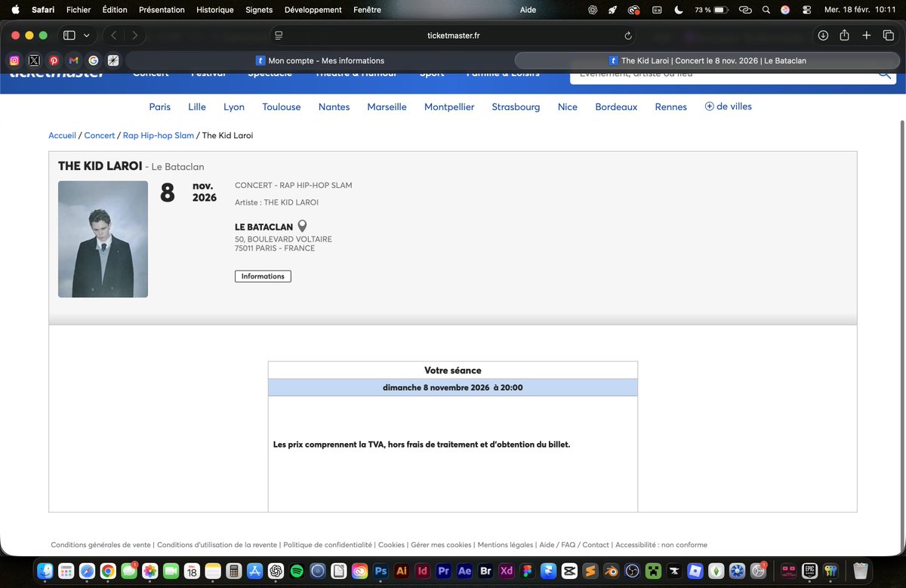Click the ticketmaster.fr address field

click(453, 35)
